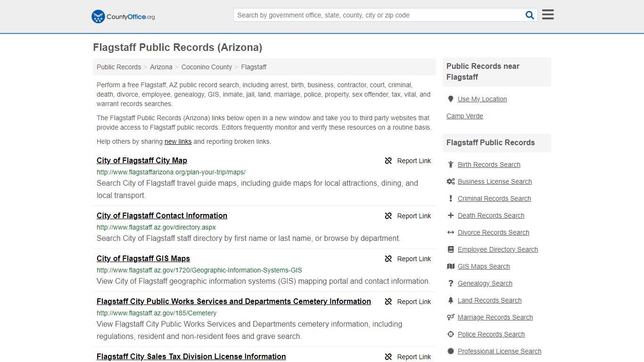Open City of Flagstaff Contact Information

(x=162, y=215)
